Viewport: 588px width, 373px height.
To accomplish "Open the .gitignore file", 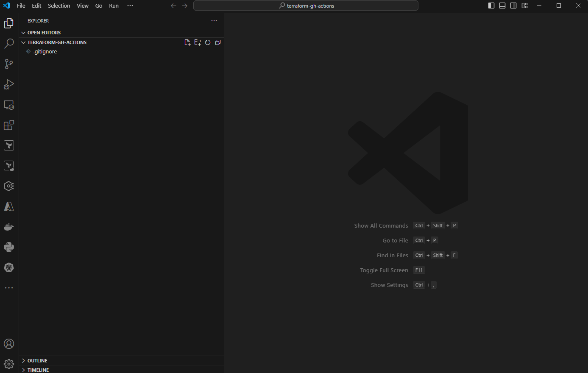I will (45, 52).
